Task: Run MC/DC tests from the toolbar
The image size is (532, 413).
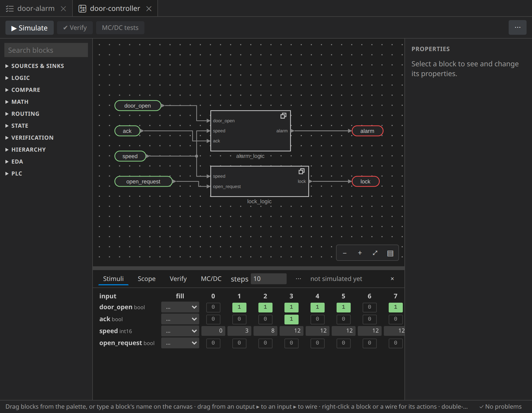Action: coord(120,28)
